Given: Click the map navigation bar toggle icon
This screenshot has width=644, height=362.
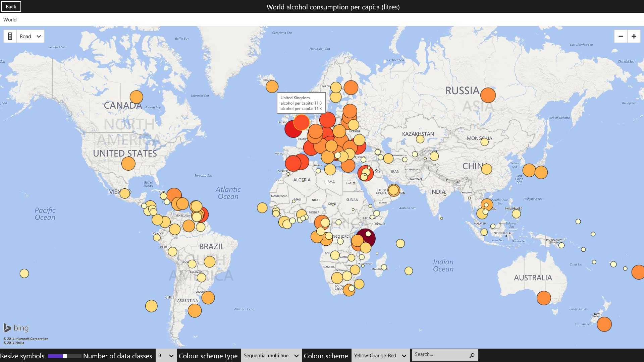Looking at the screenshot, I should (x=10, y=36).
